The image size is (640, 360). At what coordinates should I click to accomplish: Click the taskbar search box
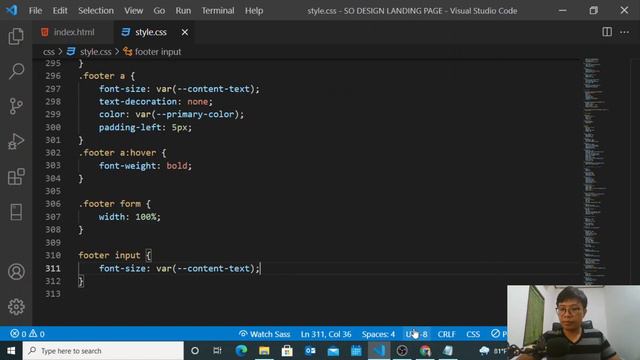click(x=103, y=351)
